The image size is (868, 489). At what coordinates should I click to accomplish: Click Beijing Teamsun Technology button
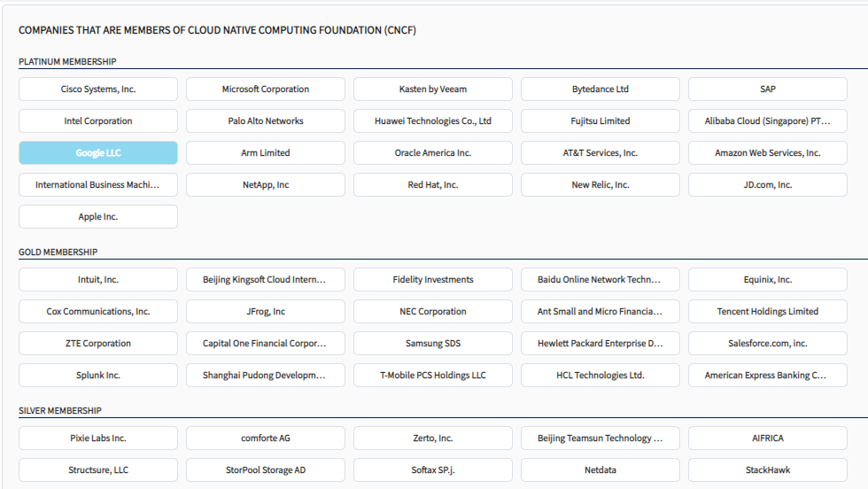601,438
